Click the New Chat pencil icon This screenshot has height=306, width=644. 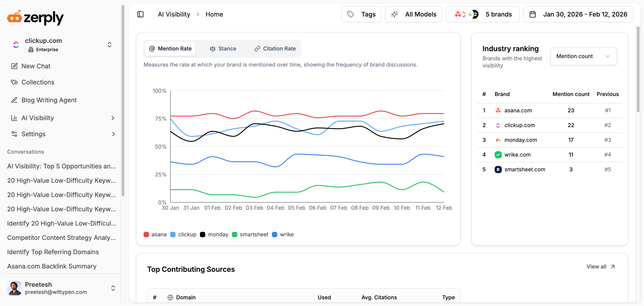(14, 66)
